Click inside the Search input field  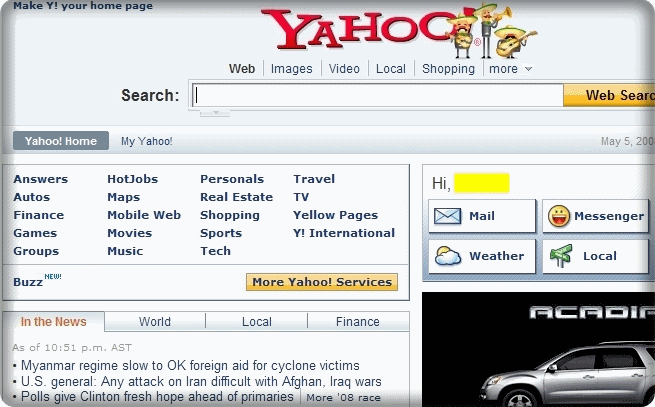click(x=378, y=95)
